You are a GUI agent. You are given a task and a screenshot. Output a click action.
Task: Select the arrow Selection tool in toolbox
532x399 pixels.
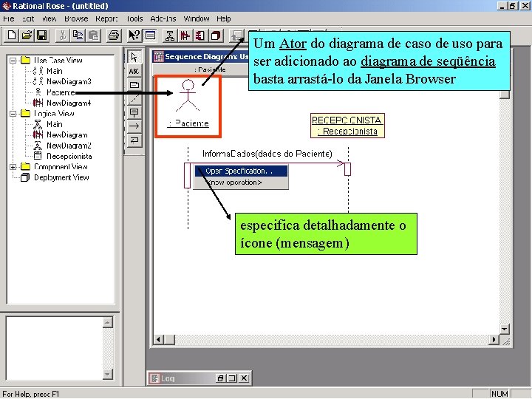134,57
